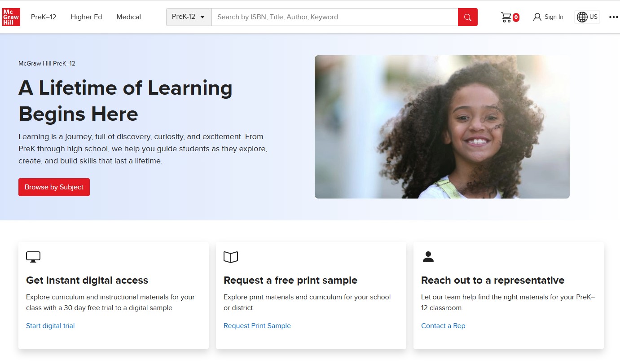Viewport: 620px width, 364px height.
Task: Click the red search magnifier button
Action: point(467,17)
